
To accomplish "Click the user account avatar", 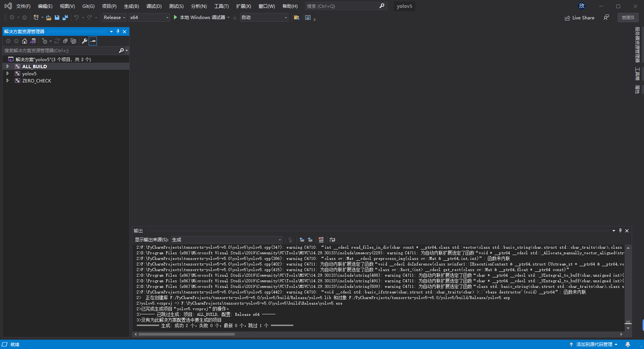I will point(582,6).
